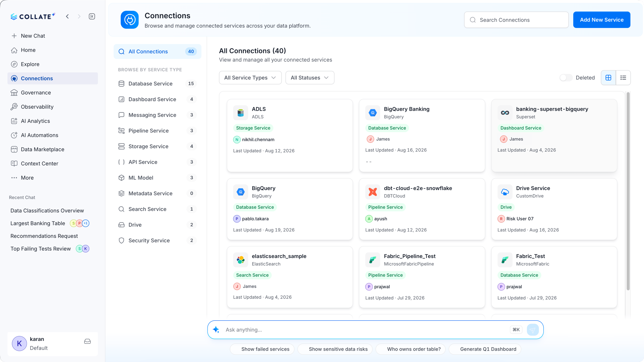Click the Collate logo

pyautogui.click(x=33, y=16)
